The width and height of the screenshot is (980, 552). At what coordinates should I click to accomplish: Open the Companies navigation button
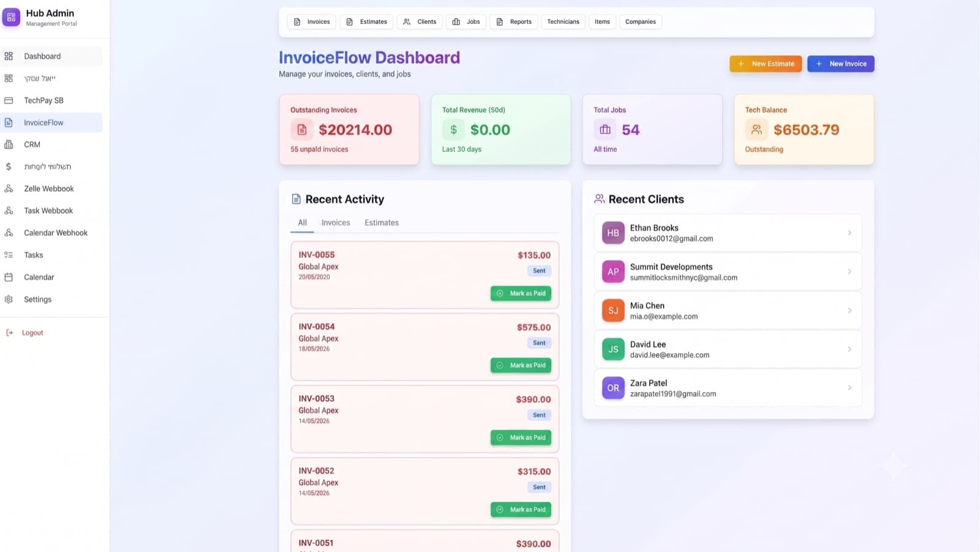(640, 21)
